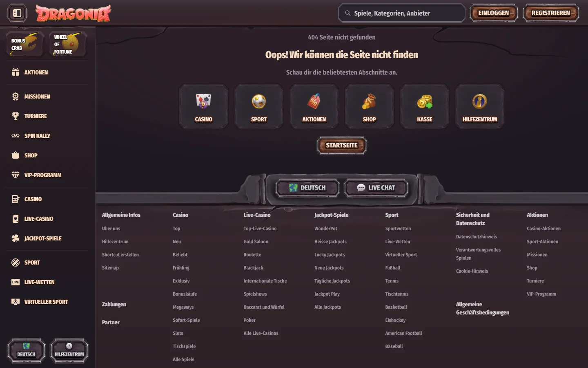Click the Einloggen button

494,13
